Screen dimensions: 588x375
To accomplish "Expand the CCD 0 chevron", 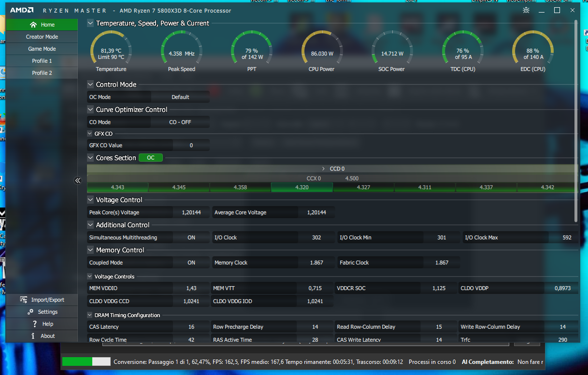I will point(323,169).
